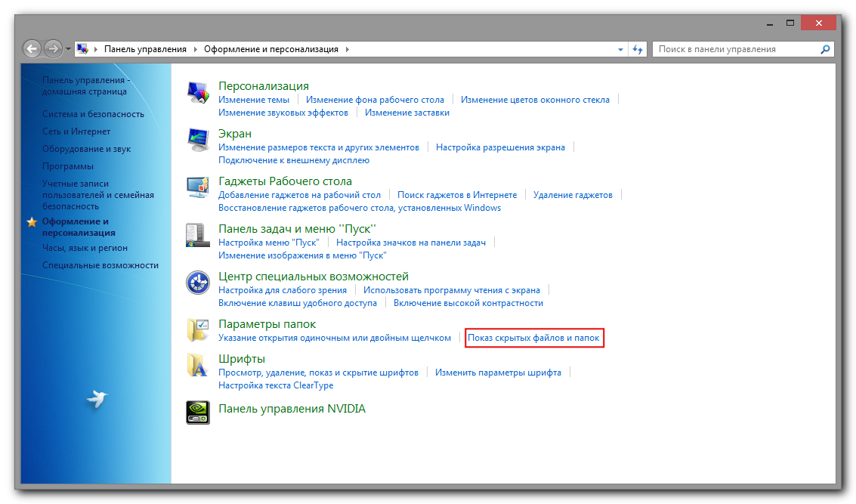Click the Центр специальных возможностей icon
The height and width of the screenshot is (504, 856).
click(x=198, y=283)
